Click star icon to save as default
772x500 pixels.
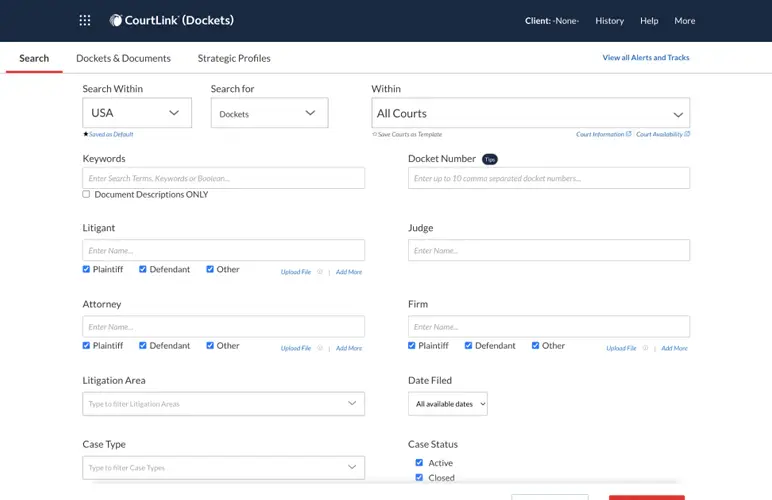tap(86, 134)
